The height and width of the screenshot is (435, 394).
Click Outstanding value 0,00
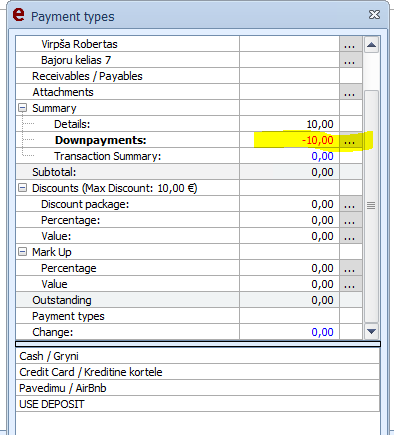(322, 300)
